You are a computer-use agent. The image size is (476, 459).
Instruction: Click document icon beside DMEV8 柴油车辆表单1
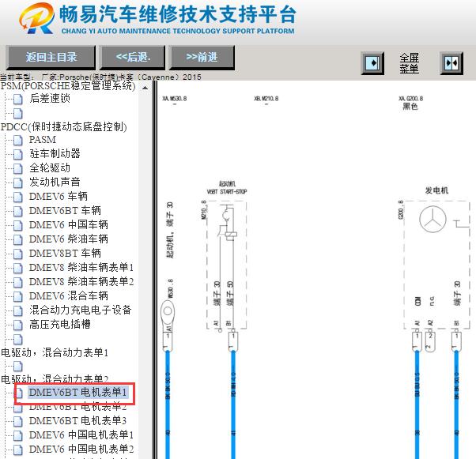tap(18, 268)
